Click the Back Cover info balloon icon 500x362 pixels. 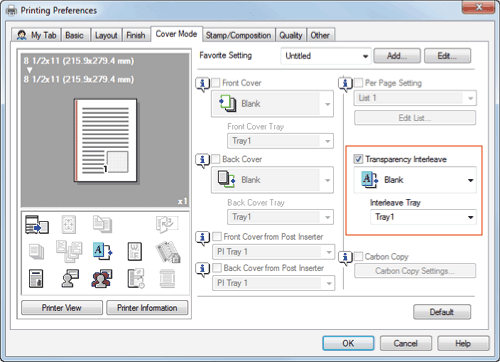click(202, 161)
